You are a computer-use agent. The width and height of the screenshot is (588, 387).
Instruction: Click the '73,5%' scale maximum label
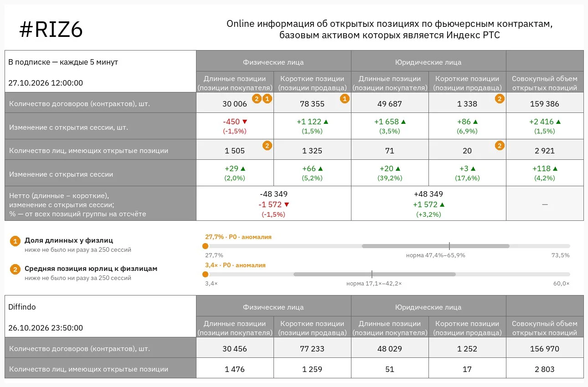[561, 255]
